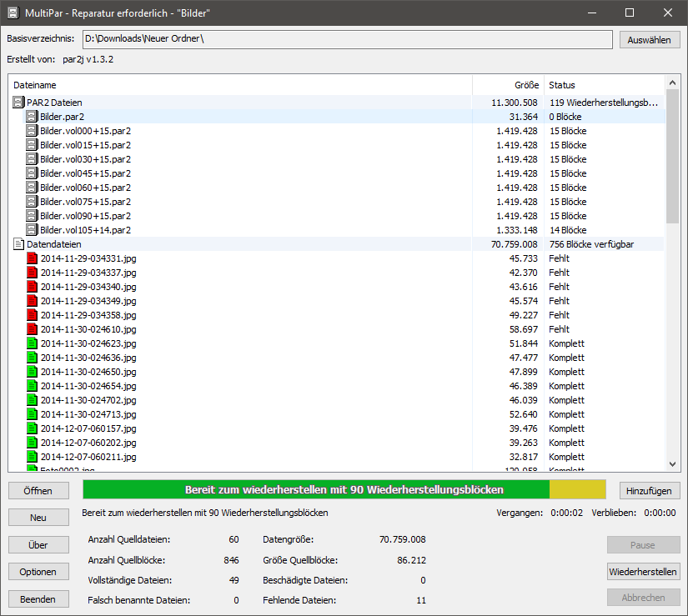Click size value 58.697
Image resolution: width=688 pixels, height=616 pixels.
coord(524,329)
